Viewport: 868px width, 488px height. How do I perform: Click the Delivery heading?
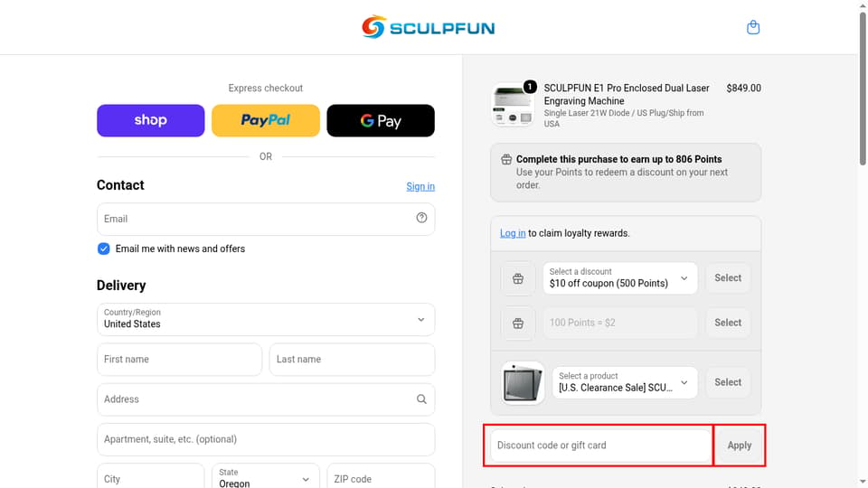pyautogui.click(x=121, y=286)
